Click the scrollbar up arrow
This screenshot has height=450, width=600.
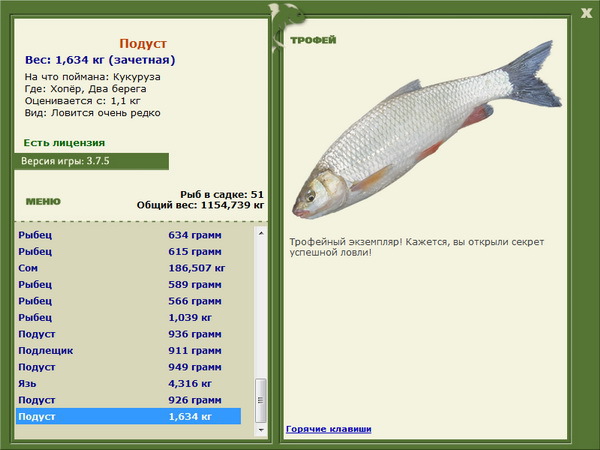[261, 233]
